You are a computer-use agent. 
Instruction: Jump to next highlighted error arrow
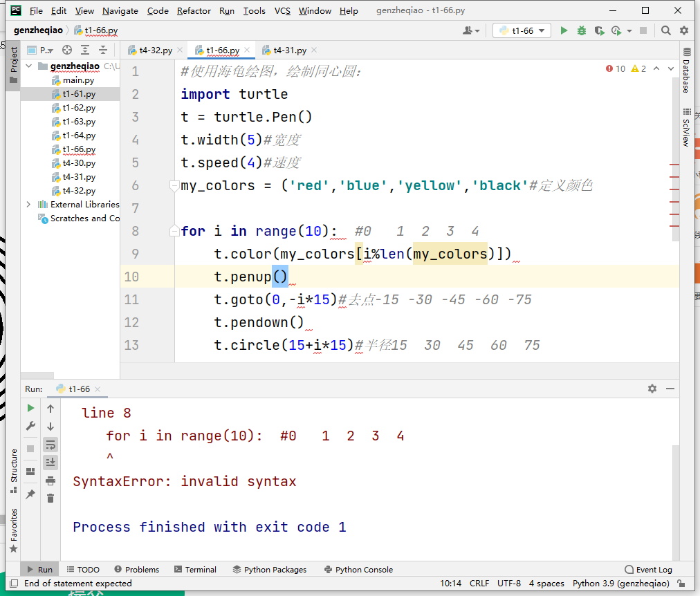670,68
